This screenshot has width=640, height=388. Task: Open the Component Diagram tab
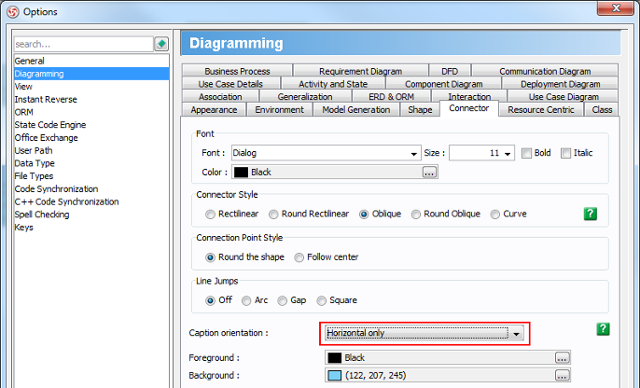coord(444,84)
